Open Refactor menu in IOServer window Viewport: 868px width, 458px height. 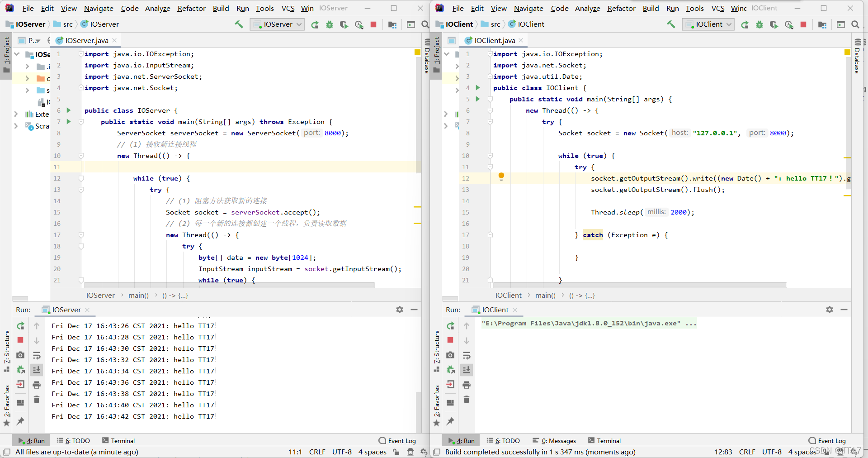[x=192, y=8]
